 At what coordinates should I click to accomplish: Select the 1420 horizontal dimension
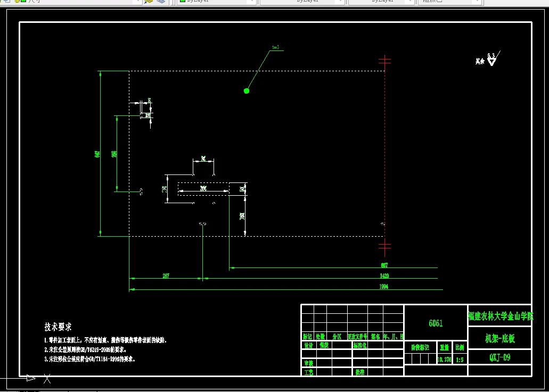click(x=384, y=276)
